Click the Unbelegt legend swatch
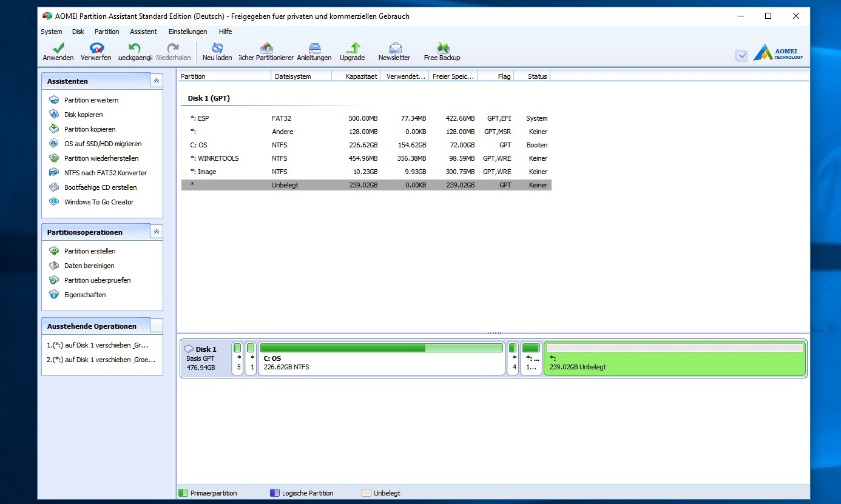This screenshot has width=841, height=504. click(366, 493)
